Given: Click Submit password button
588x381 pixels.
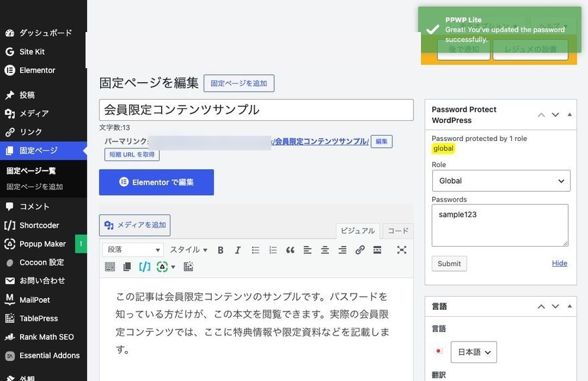Looking at the screenshot, I should pos(449,263).
